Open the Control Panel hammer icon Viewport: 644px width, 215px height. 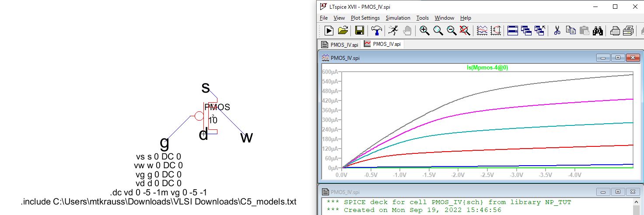376,30
